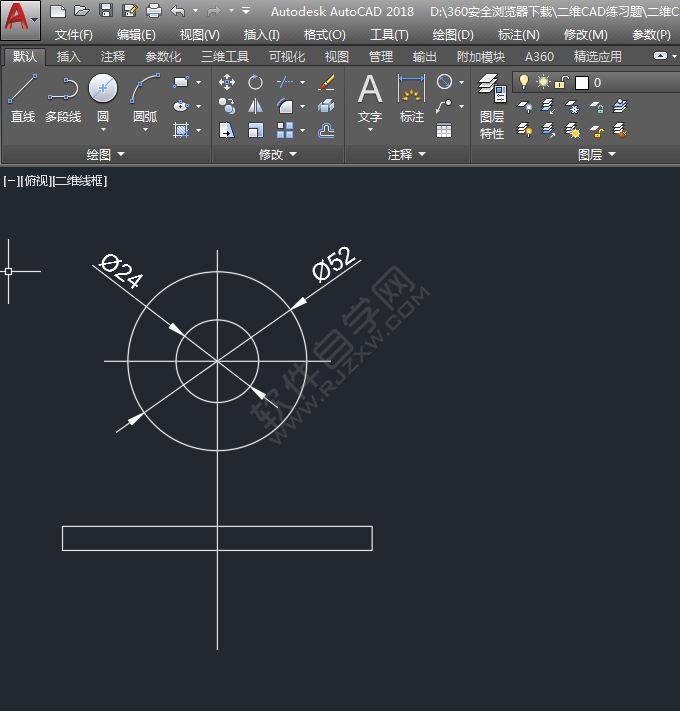Open the Arc (圆弧) dropdown arrow
The image size is (680, 711).
coord(145,129)
